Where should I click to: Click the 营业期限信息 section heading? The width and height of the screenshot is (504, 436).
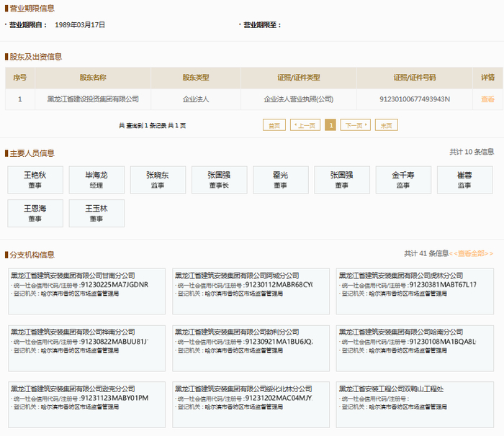click(32, 9)
